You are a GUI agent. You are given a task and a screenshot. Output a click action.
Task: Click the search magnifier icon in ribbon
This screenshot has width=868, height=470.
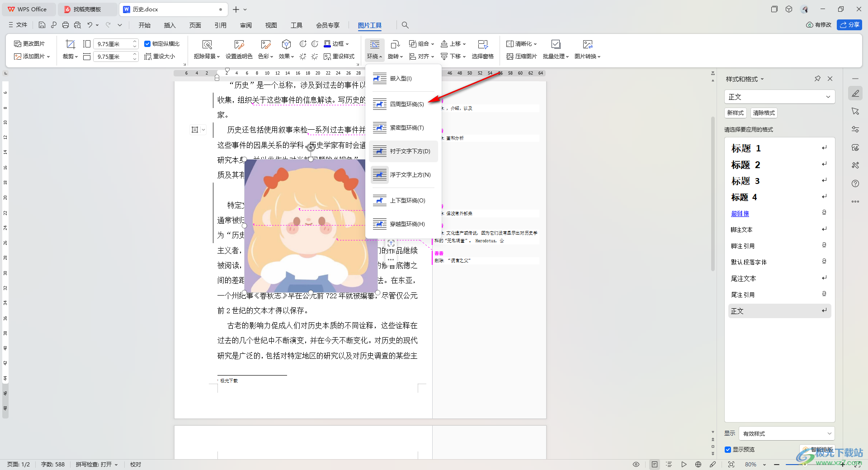[405, 25]
